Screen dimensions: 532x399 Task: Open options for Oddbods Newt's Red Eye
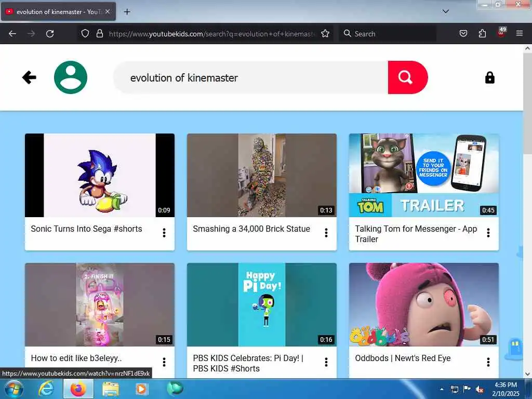click(x=488, y=362)
